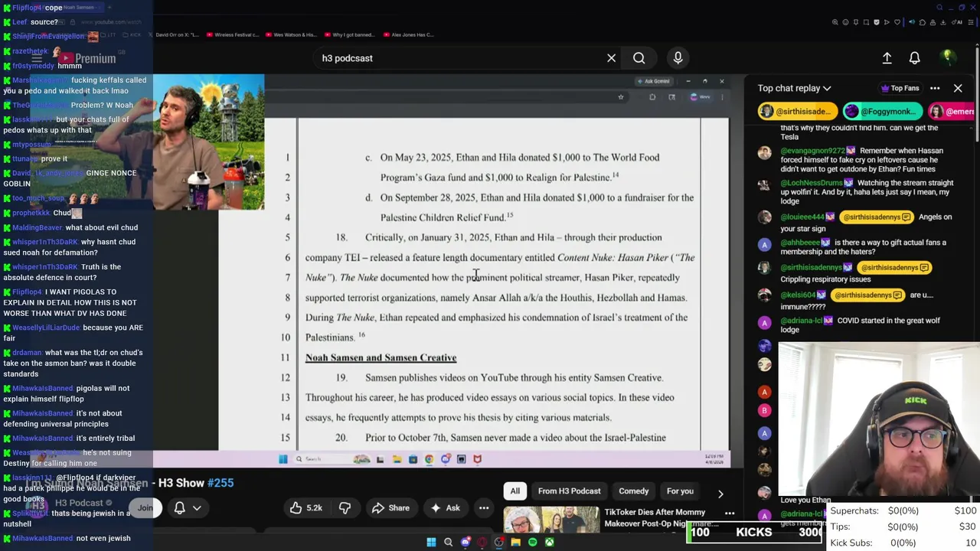
Task: Click inner taskbar McAfee icon
Action: point(477,459)
